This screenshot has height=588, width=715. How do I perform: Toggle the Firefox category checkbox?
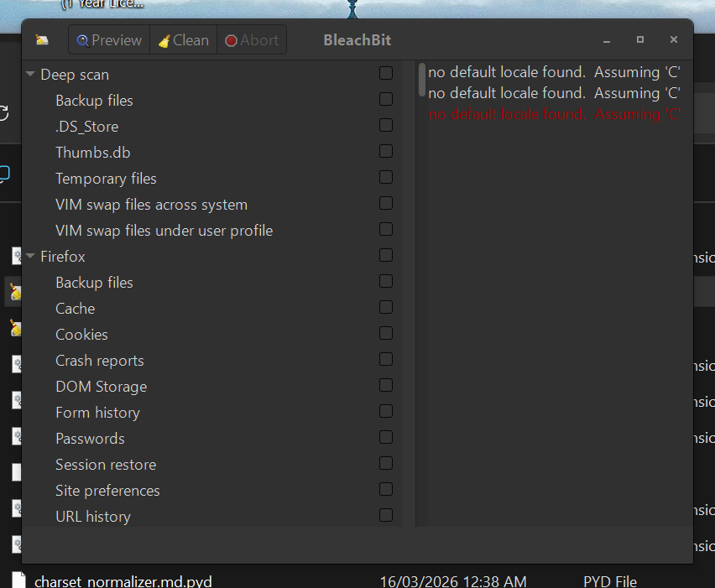point(386,255)
